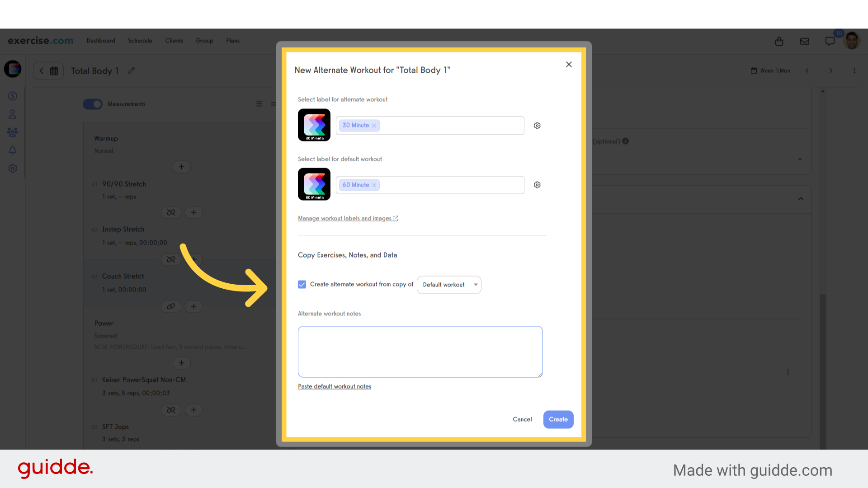Open the Default workout dropdown
The width and height of the screenshot is (868, 488).
point(449,285)
